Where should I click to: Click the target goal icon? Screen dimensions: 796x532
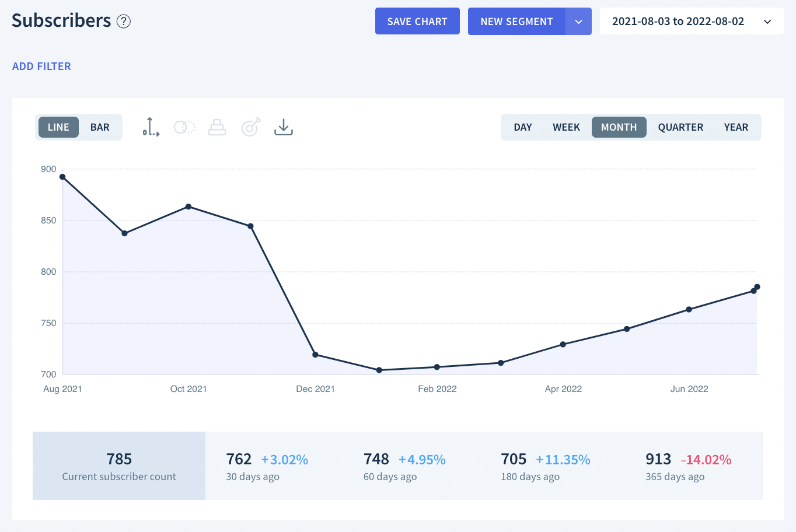250,127
